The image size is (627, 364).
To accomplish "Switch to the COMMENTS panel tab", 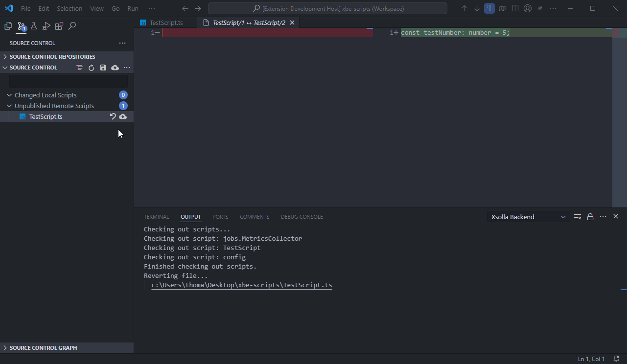I will coord(255,217).
